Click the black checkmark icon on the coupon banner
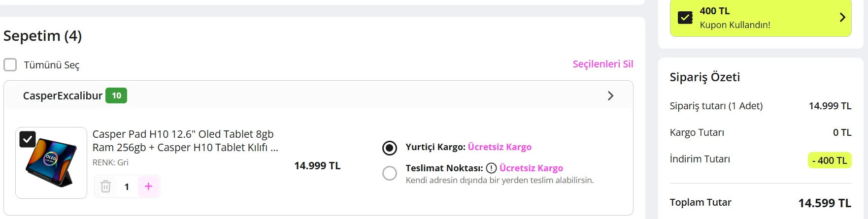Viewport: 868px width, 219px height. (x=685, y=18)
